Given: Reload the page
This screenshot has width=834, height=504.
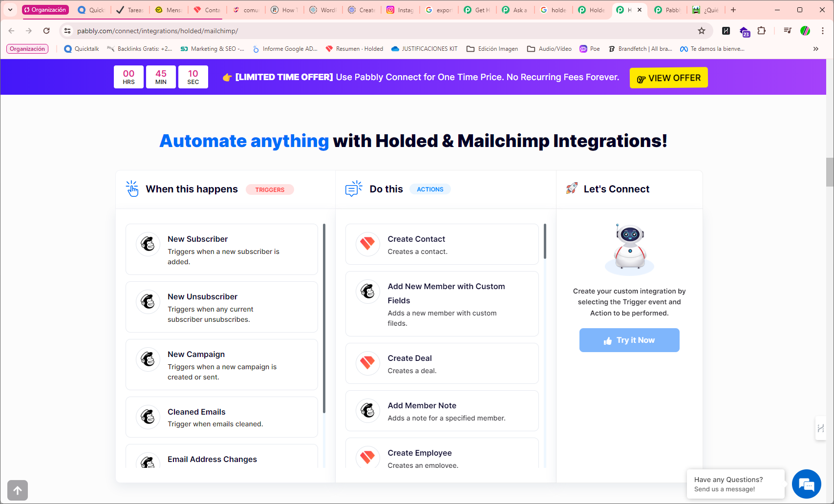Looking at the screenshot, I should pyautogui.click(x=46, y=31).
